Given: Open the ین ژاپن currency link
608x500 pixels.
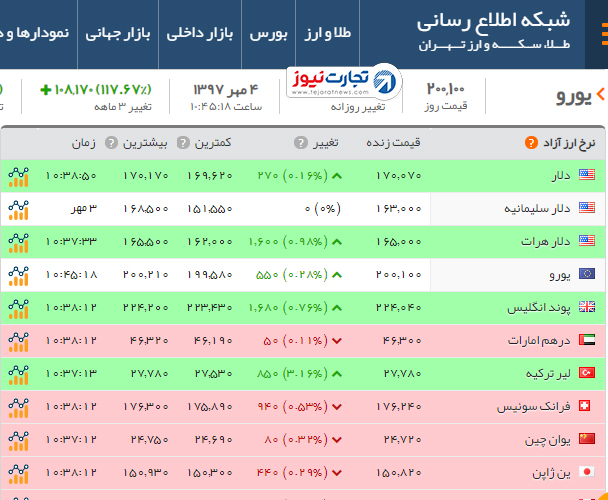Looking at the screenshot, I should [x=551, y=473].
